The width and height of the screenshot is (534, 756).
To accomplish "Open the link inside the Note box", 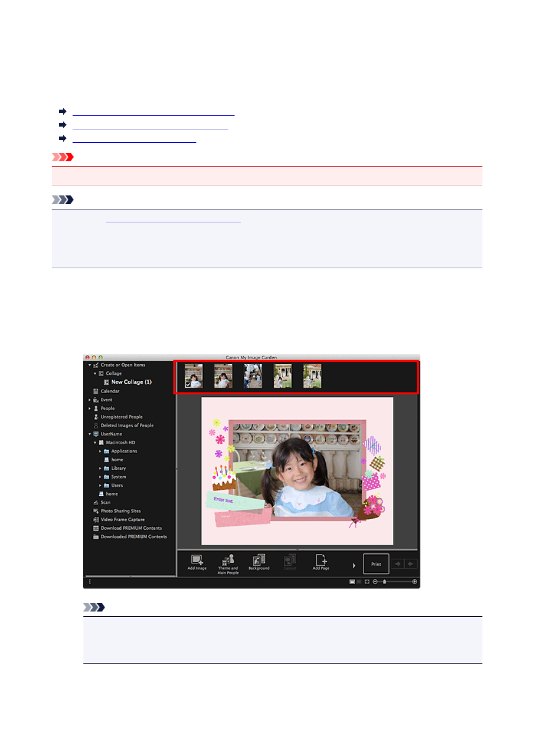I will click(x=173, y=218).
